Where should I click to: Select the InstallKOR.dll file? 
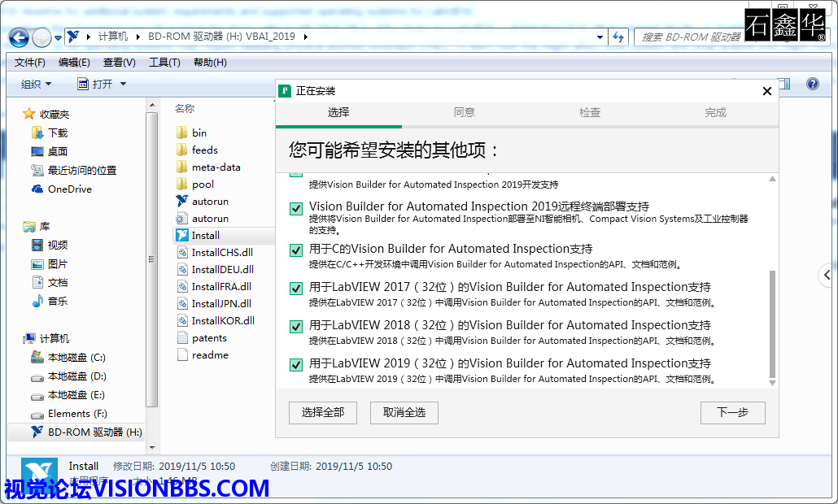click(x=216, y=321)
